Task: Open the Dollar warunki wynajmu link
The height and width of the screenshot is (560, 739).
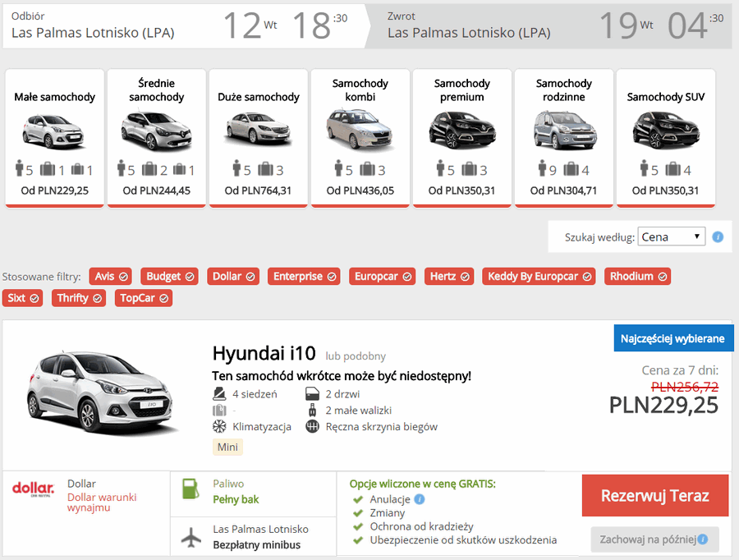Action: click(x=102, y=503)
